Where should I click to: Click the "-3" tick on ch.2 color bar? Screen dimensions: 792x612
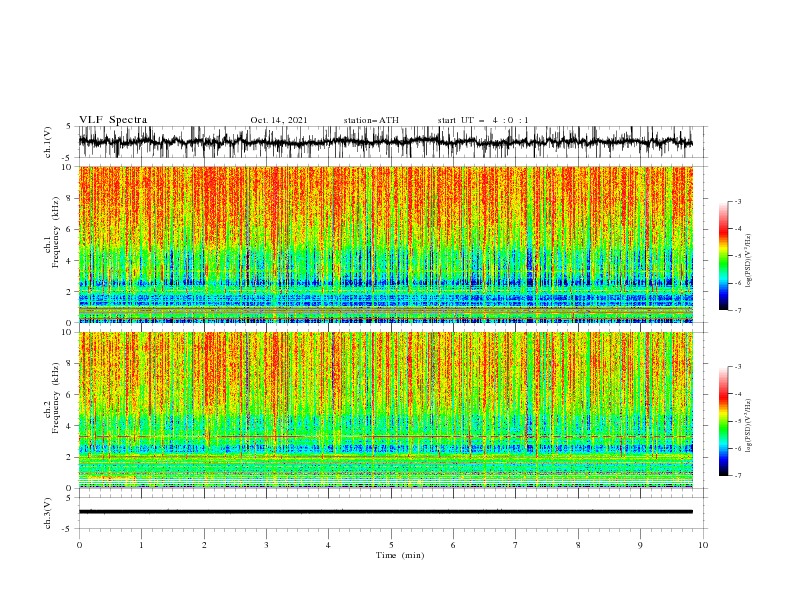pyautogui.click(x=737, y=367)
